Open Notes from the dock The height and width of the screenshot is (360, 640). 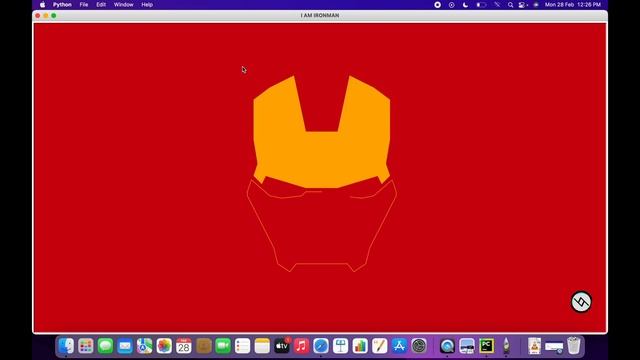pos(262,346)
